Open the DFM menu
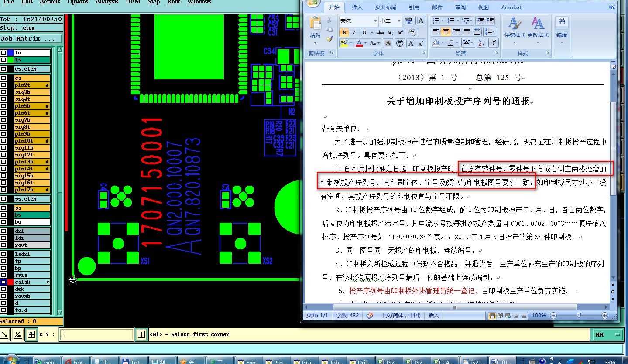 (x=133, y=2)
